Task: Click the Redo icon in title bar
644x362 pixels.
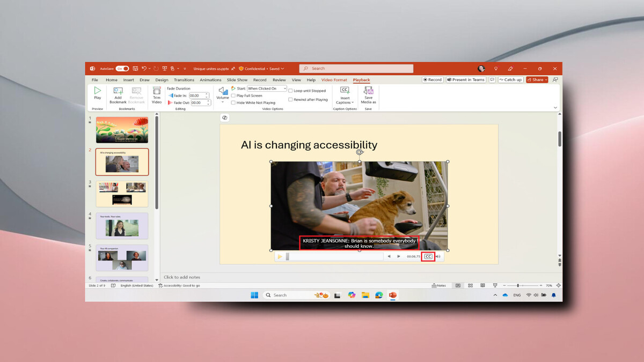Action: (x=156, y=69)
